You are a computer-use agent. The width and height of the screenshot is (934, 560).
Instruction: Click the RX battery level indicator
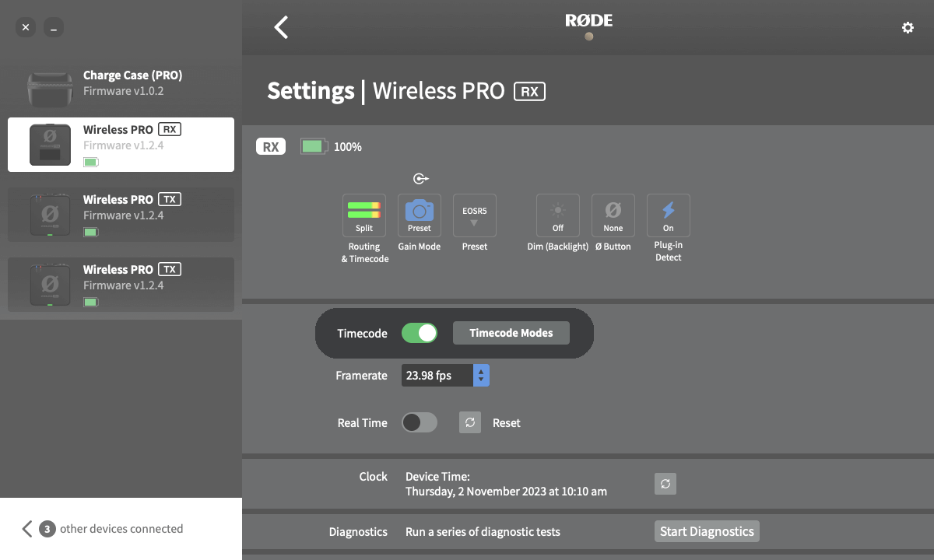pos(313,145)
